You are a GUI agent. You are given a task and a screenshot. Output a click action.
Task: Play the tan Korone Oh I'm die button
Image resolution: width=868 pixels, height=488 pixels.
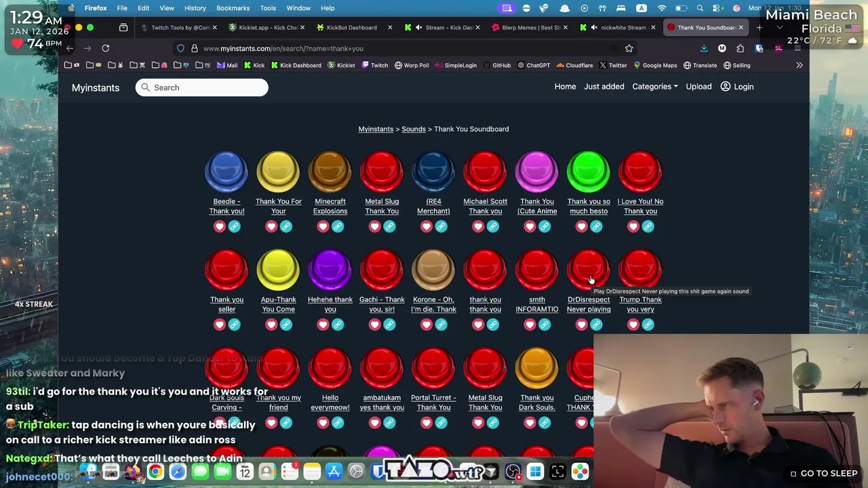click(433, 270)
